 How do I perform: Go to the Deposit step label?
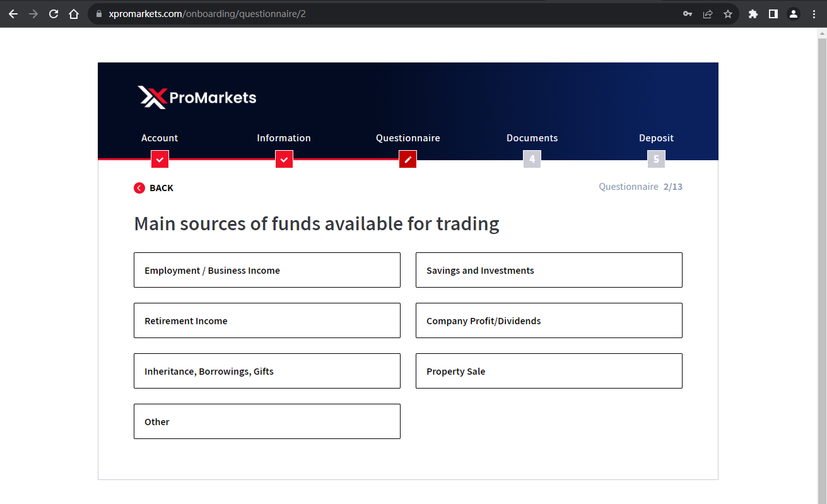[656, 138]
